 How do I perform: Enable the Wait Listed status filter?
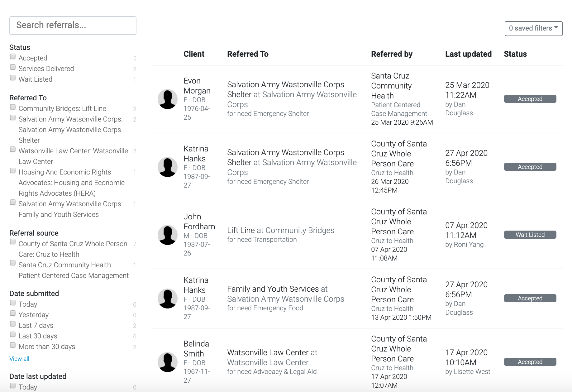click(12, 77)
